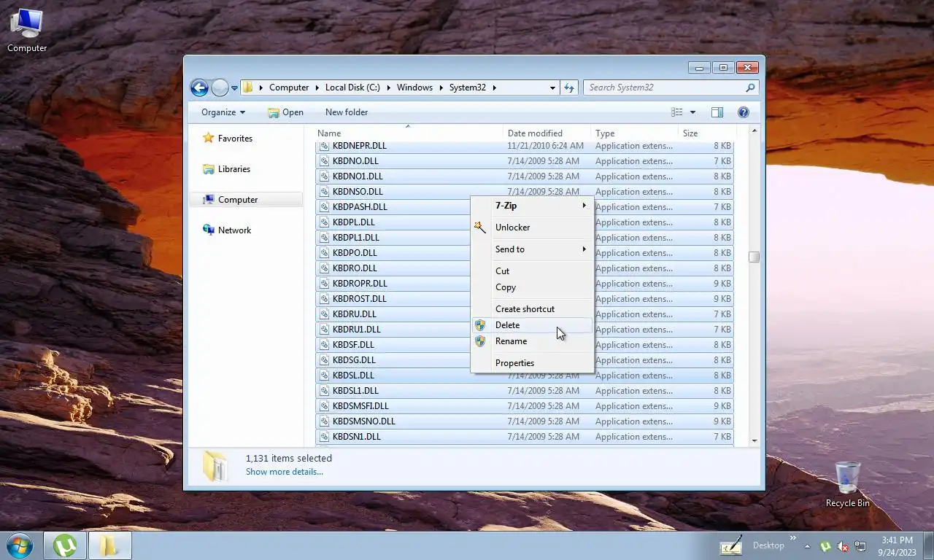934x560 pixels.
Task: Choose Delete from context menu
Action: click(532, 325)
